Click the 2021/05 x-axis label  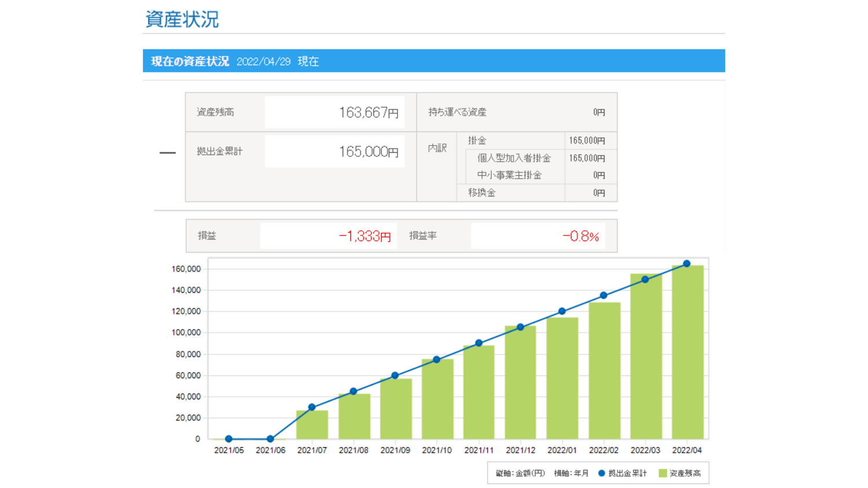pyautogui.click(x=229, y=450)
